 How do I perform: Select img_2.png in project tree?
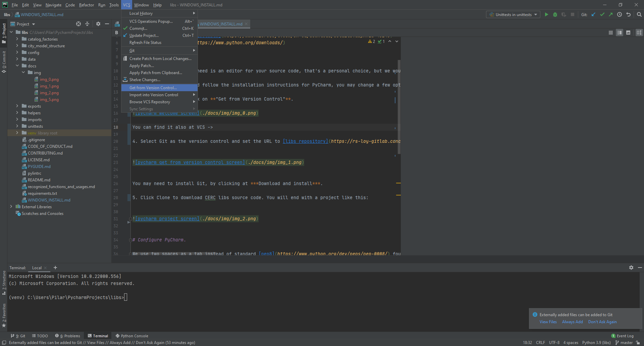49,93
